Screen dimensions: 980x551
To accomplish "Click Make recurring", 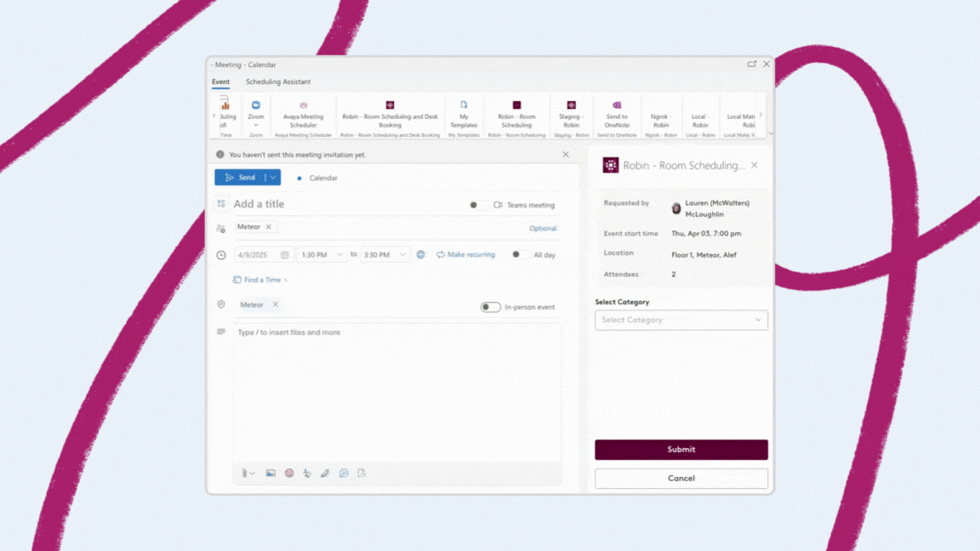I will tap(465, 255).
